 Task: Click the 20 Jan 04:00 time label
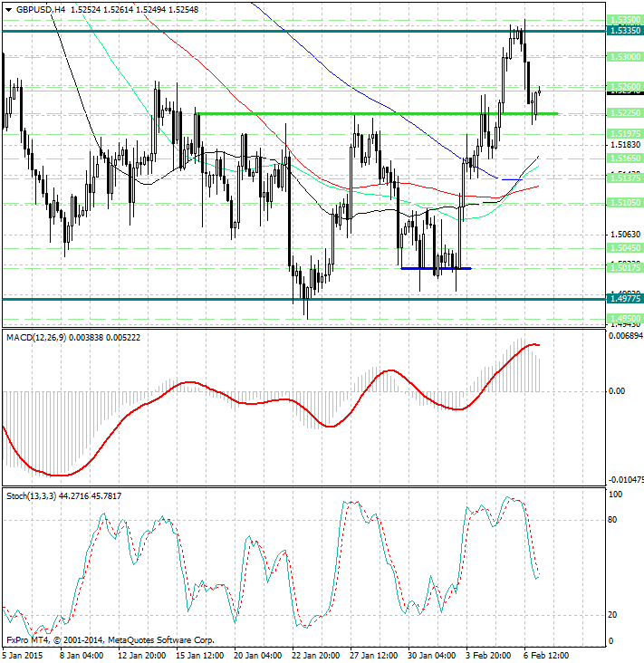257,656
